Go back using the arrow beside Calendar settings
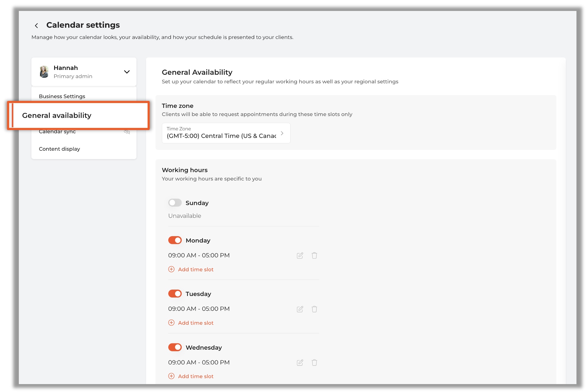Screen dimensions: 588x392 coord(36,26)
